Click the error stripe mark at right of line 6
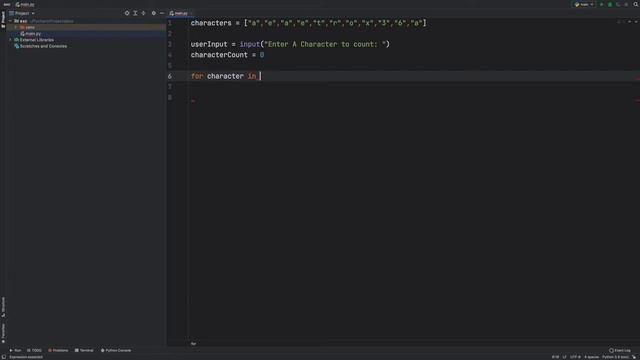 click(638, 79)
